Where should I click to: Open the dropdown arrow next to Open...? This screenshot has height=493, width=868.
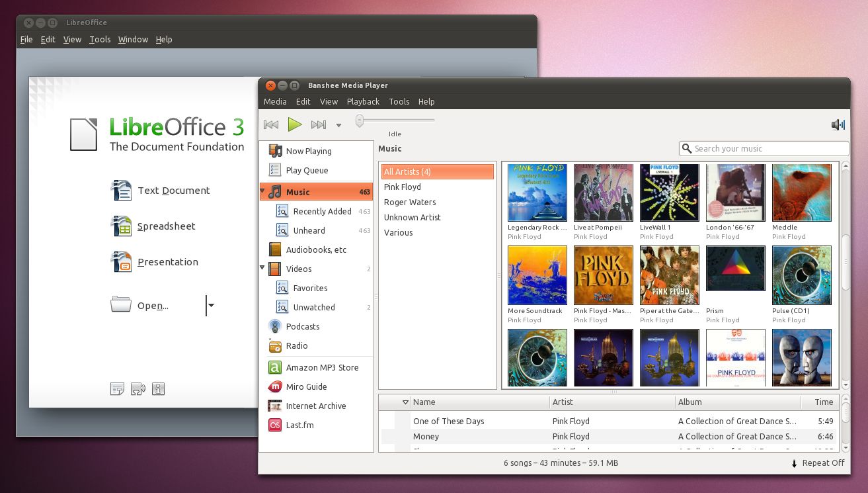click(211, 305)
